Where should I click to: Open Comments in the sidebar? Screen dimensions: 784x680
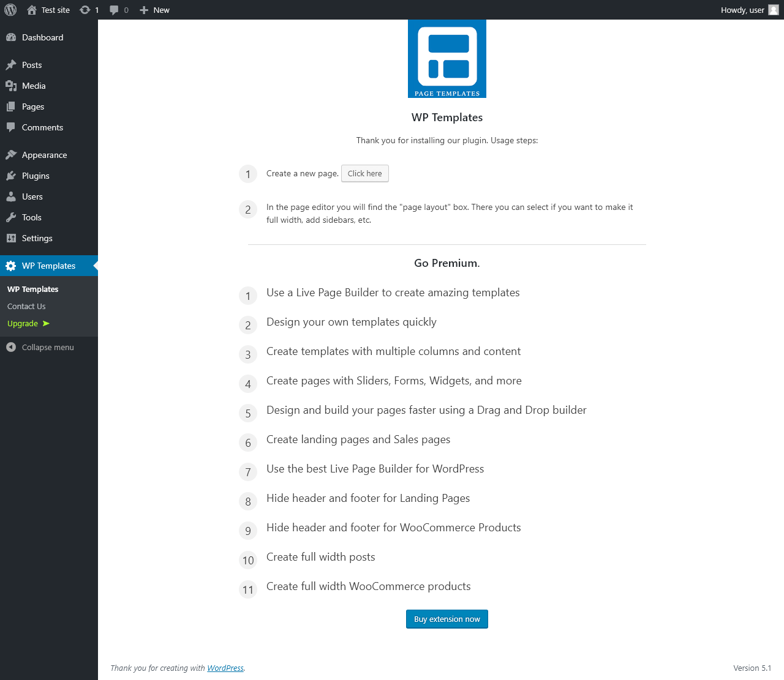tap(49, 127)
